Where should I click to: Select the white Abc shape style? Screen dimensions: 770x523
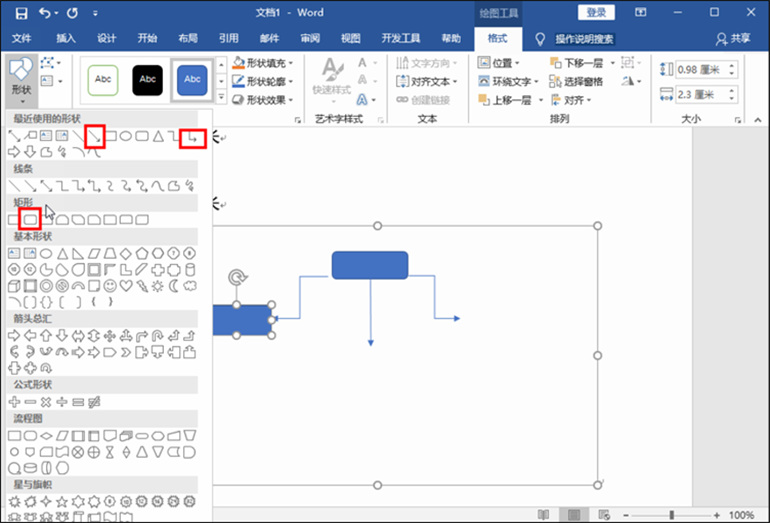click(103, 80)
